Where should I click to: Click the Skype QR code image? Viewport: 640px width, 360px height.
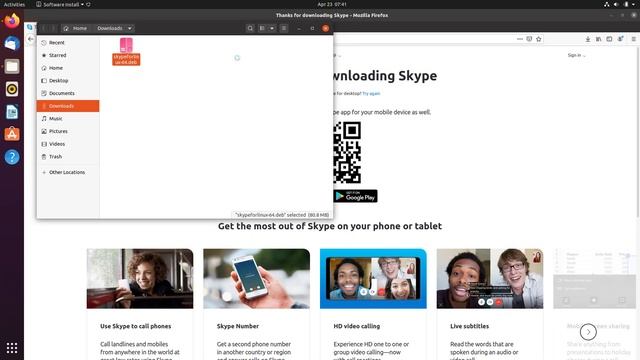tap(347, 152)
